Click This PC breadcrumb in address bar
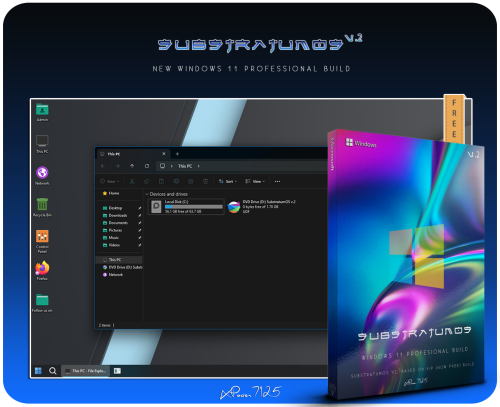The image size is (500, 407). click(x=185, y=166)
